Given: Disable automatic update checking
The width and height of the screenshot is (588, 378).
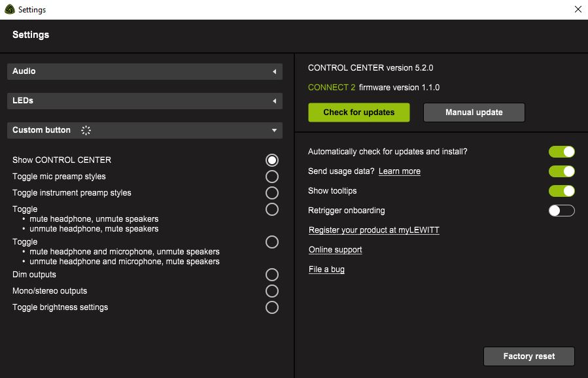Looking at the screenshot, I should 561,151.
